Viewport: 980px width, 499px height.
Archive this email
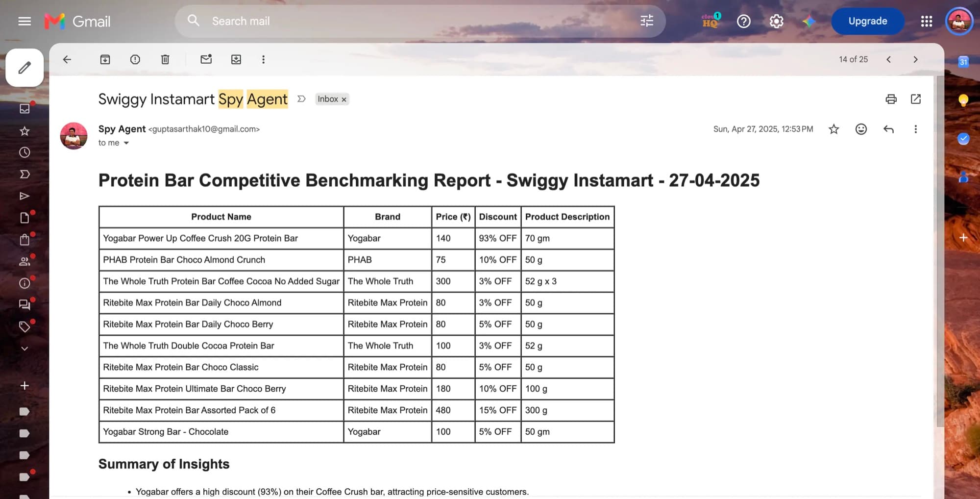pos(105,59)
